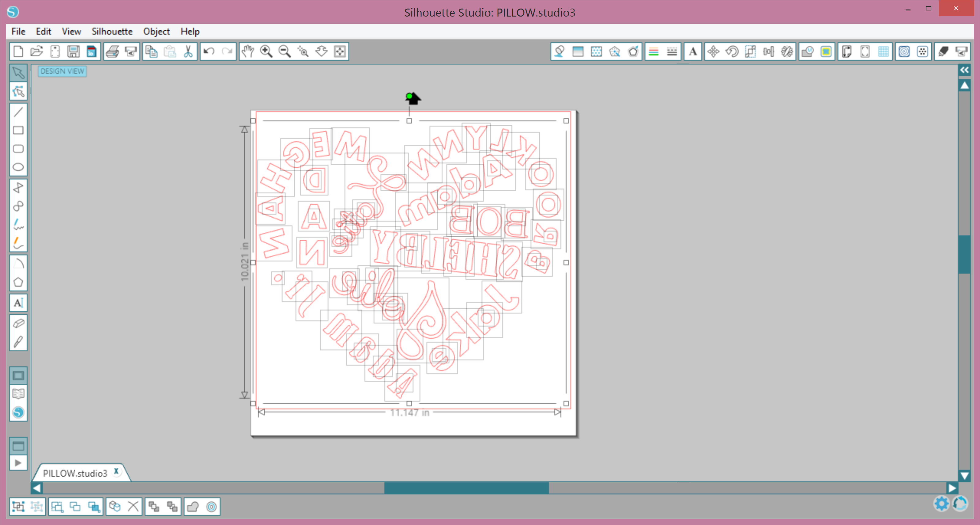This screenshot has height=525, width=980.
Task: Open the Modify panel
Action: point(808,51)
